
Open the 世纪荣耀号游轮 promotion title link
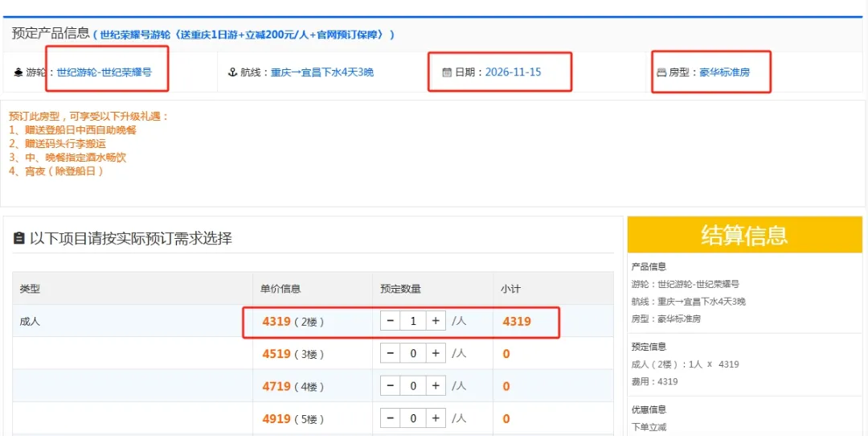pyautogui.click(x=244, y=35)
